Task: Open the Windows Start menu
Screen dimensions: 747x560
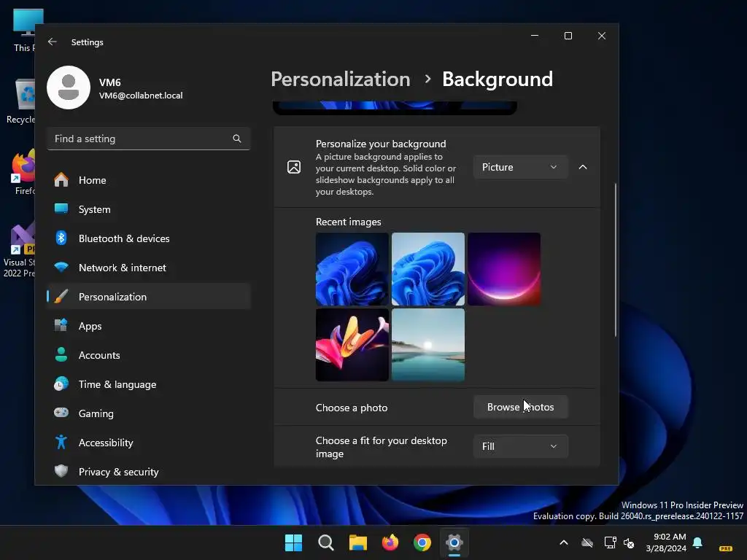Action: [x=293, y=542]
